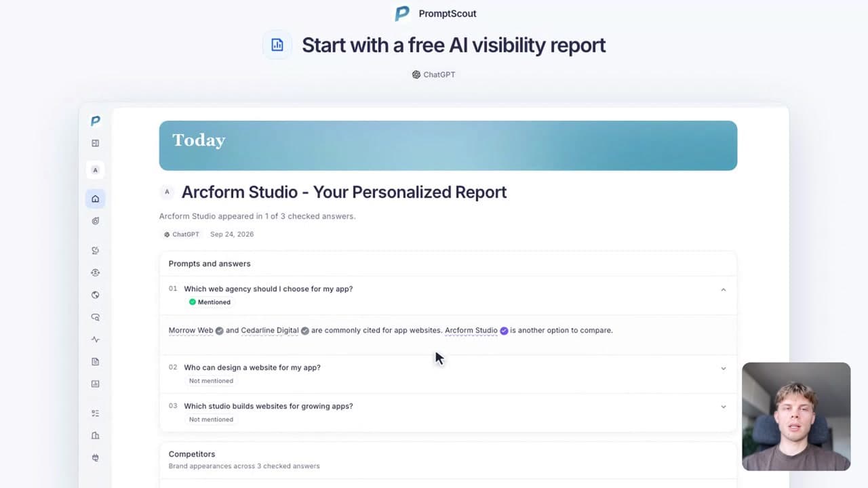The height and width of the screenshot is (488, 868).
Task: Open the eye visibility icon in sidebar
Action: [96, 272]
